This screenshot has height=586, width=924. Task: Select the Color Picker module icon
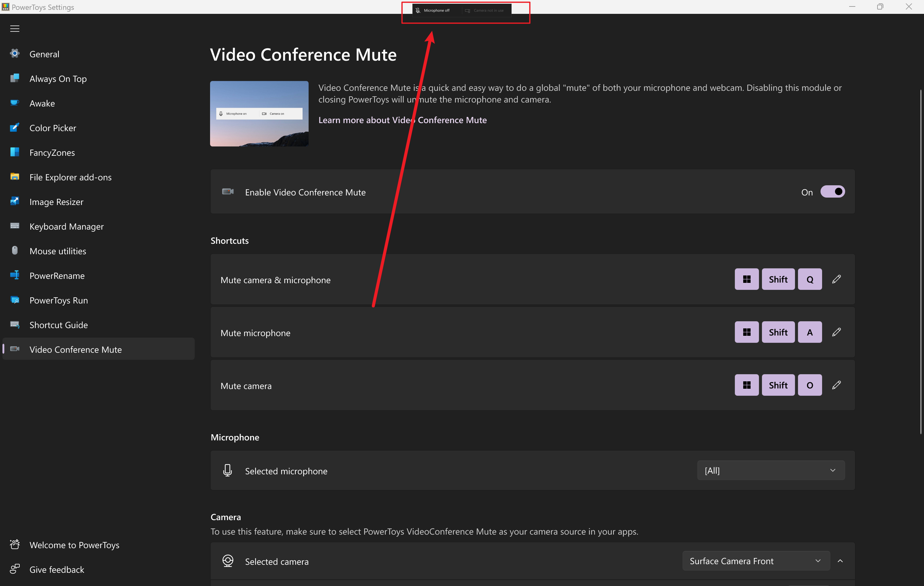click(x=14, y=128)
